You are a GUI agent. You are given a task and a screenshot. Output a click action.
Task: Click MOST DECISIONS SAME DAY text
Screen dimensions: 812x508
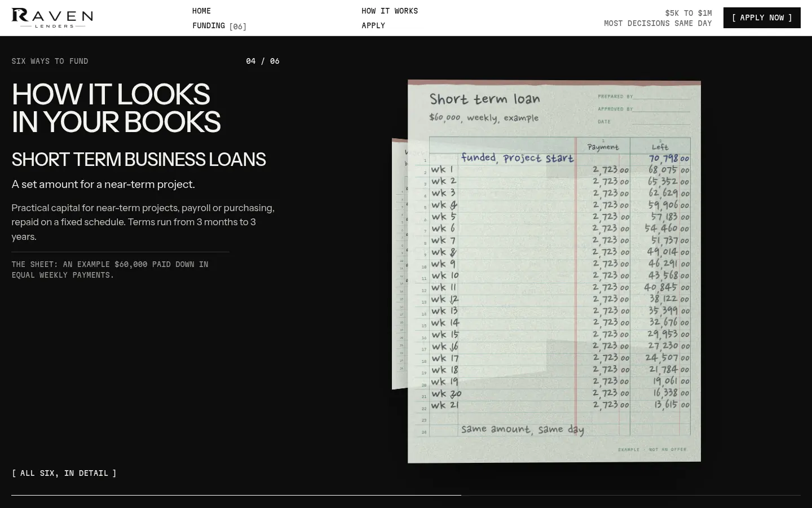coord(658,23)
